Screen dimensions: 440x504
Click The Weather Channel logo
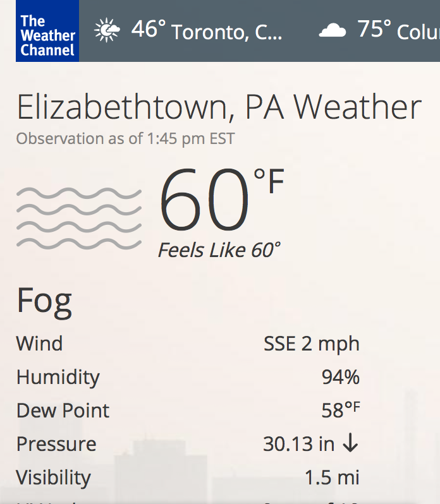coord(47,30)
